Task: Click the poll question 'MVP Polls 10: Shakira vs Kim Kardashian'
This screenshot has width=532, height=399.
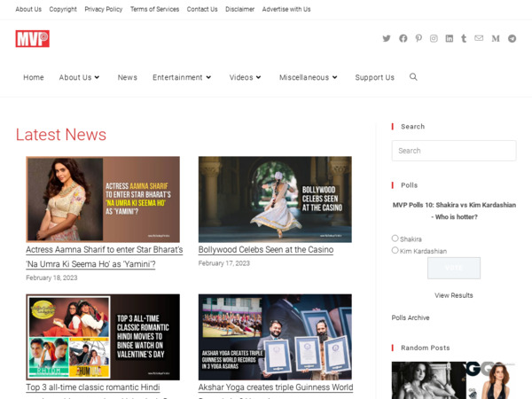Action: click(454, 205)
